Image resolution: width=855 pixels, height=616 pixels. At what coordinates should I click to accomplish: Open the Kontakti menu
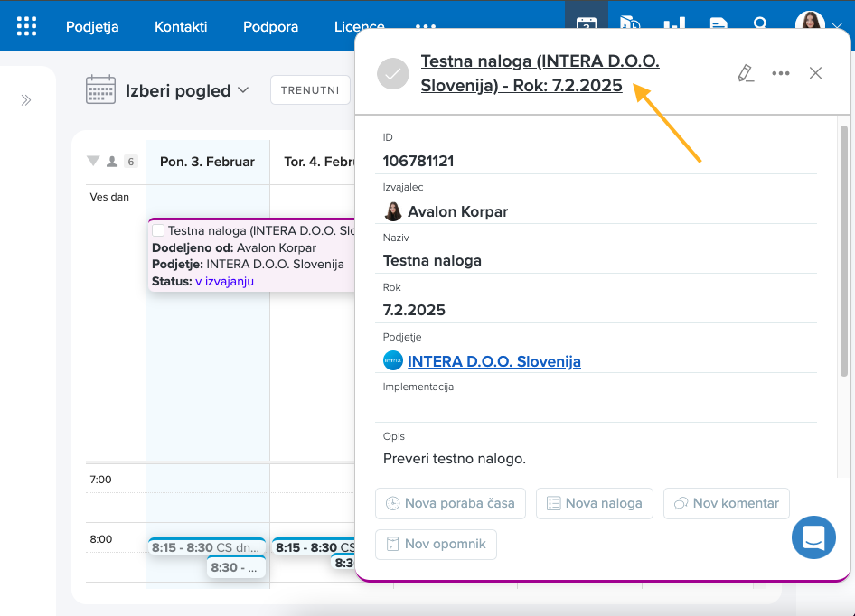click(x=181, y=26)
